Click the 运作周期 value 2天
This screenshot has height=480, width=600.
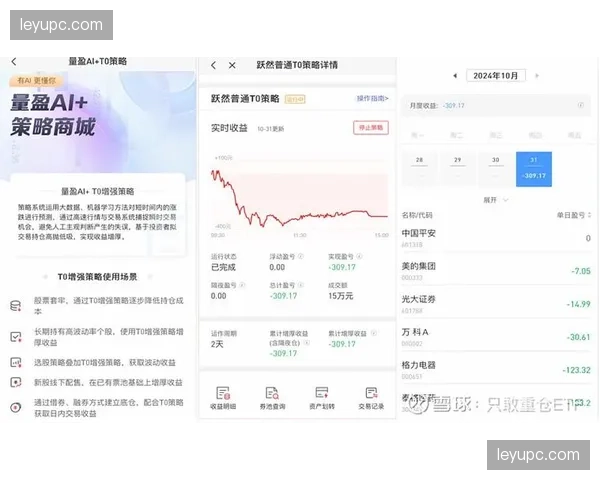[x=217, y=344]
